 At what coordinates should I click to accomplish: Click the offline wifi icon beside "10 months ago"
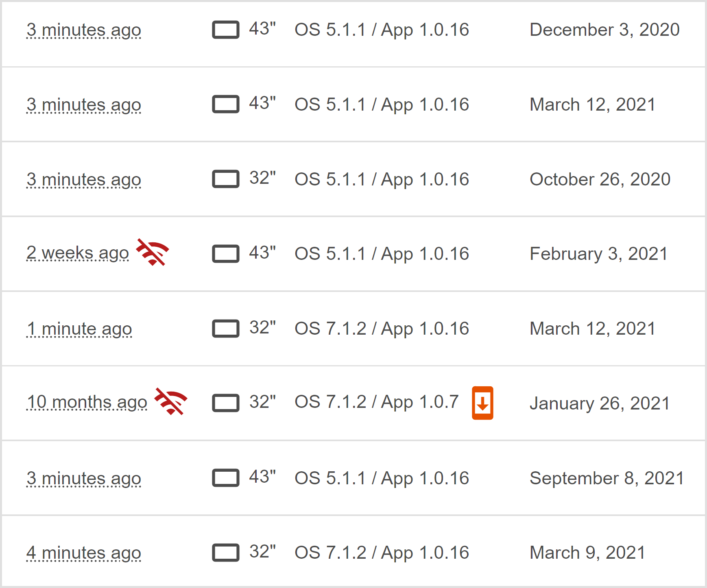click(171, 401)
